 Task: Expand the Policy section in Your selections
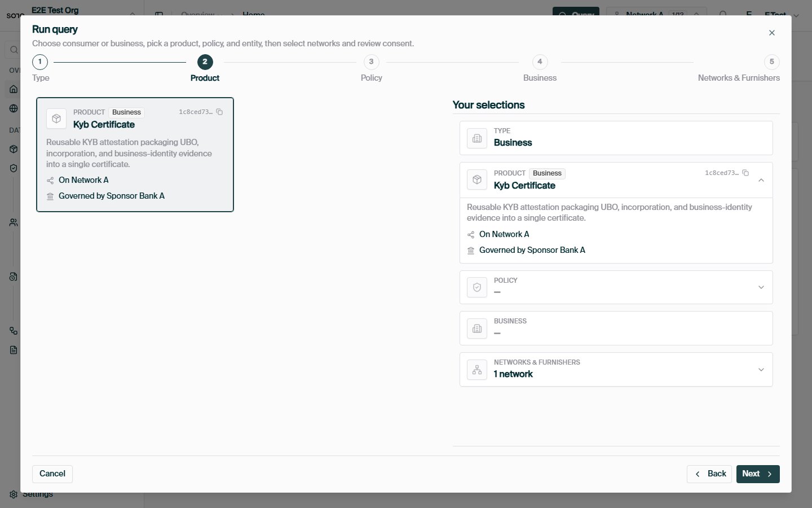pyautogui.click(x=761, y=287)
